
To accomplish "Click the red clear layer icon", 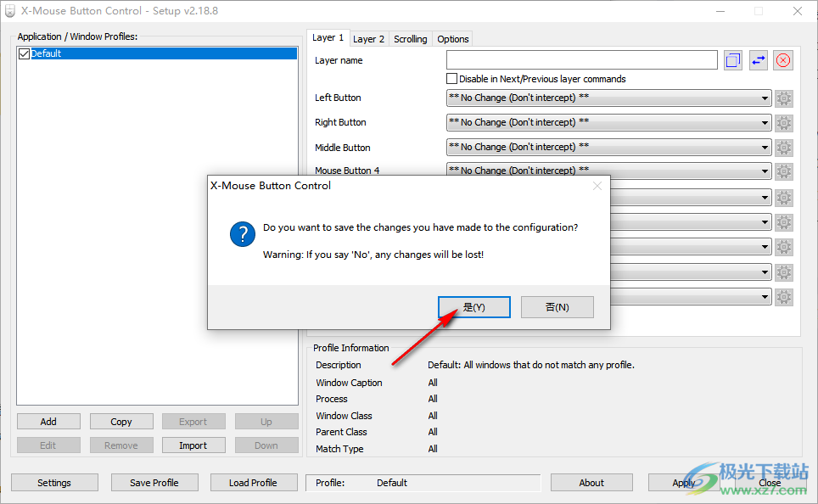I will click(x=783, y=60).
